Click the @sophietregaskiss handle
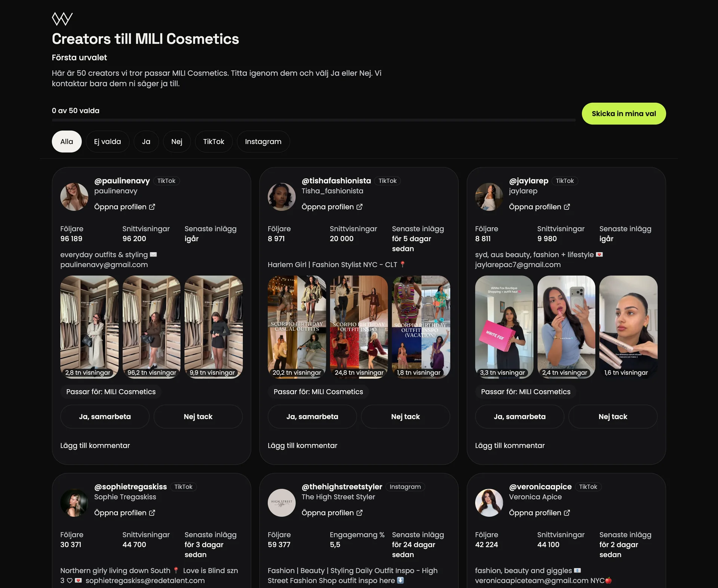Image resolution: width=718 pixels, height=588 pixels. point(131,487)
